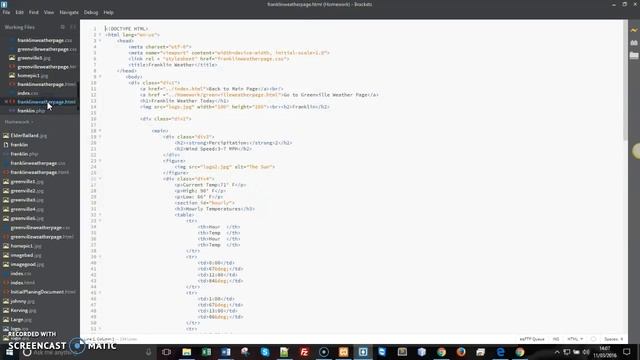640x360 pixels.
Task: Open Word from the taskbar
Action: click(x=226, y=352)
